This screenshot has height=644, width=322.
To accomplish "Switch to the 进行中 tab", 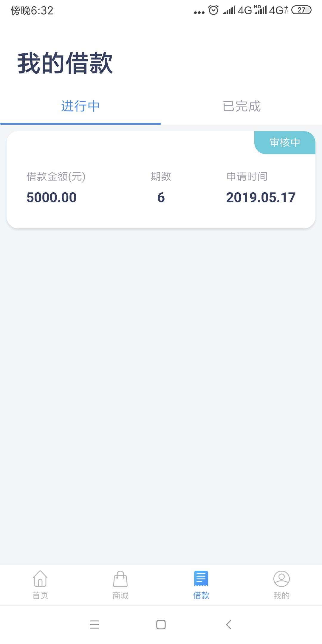I will pyautogui.click(x=80, y=106).
